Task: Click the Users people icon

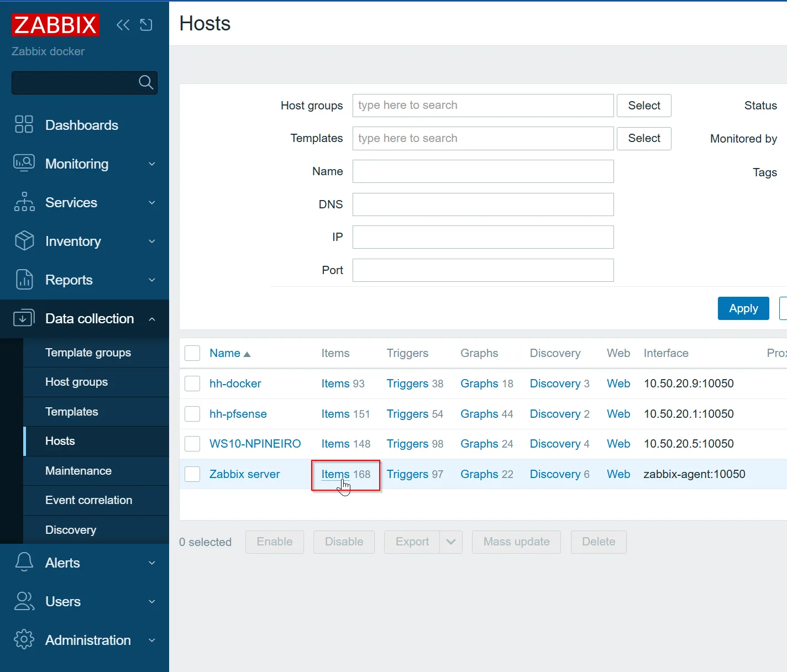Action: pos(24,601)
